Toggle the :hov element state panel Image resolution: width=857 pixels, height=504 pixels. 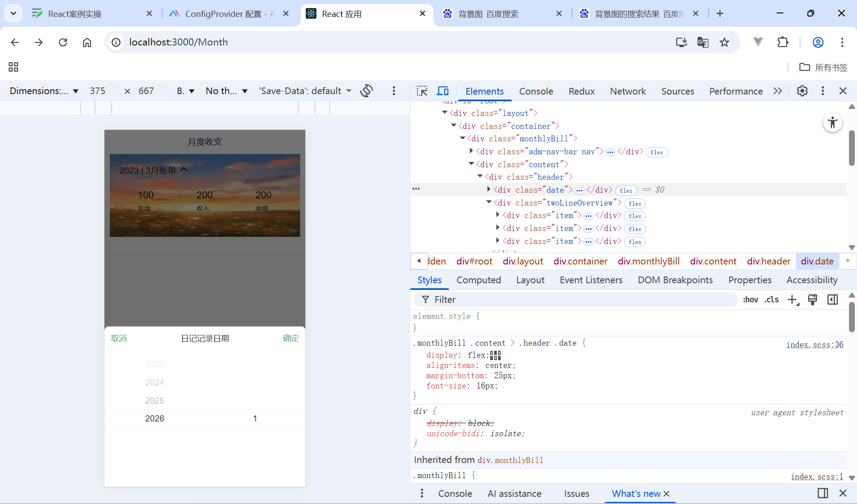pyautogui.click(x=750, y=300)
